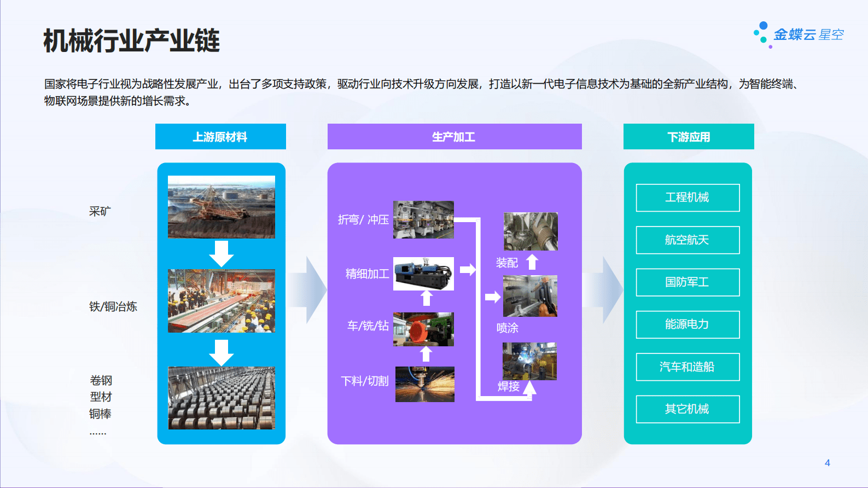Select the 下料/切割 label
This screenshot has width=868, height=488.
point(365,381)
